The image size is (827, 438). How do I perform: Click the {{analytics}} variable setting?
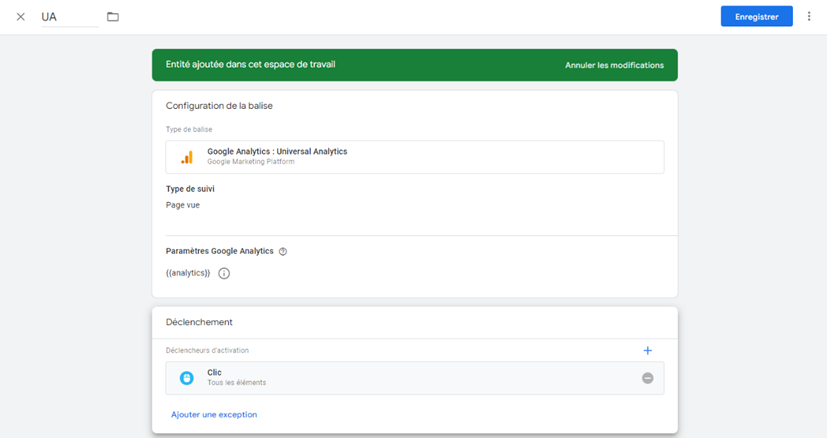(188, 273)
